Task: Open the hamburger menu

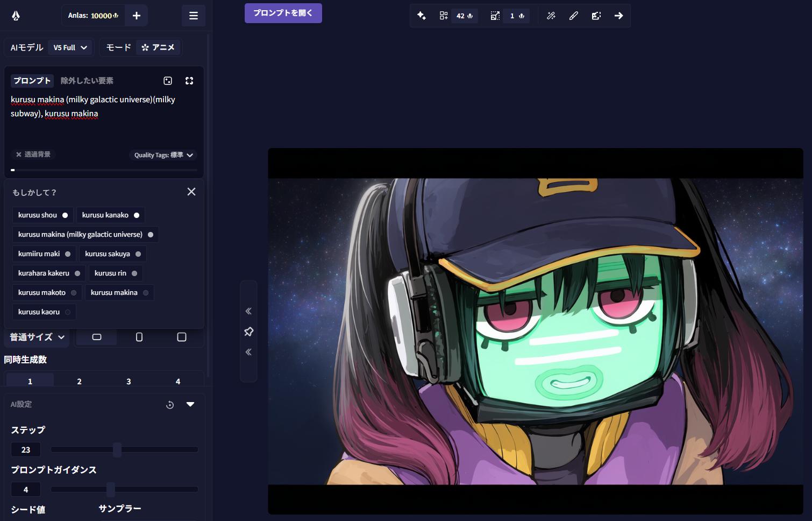Action: point(194,16)
